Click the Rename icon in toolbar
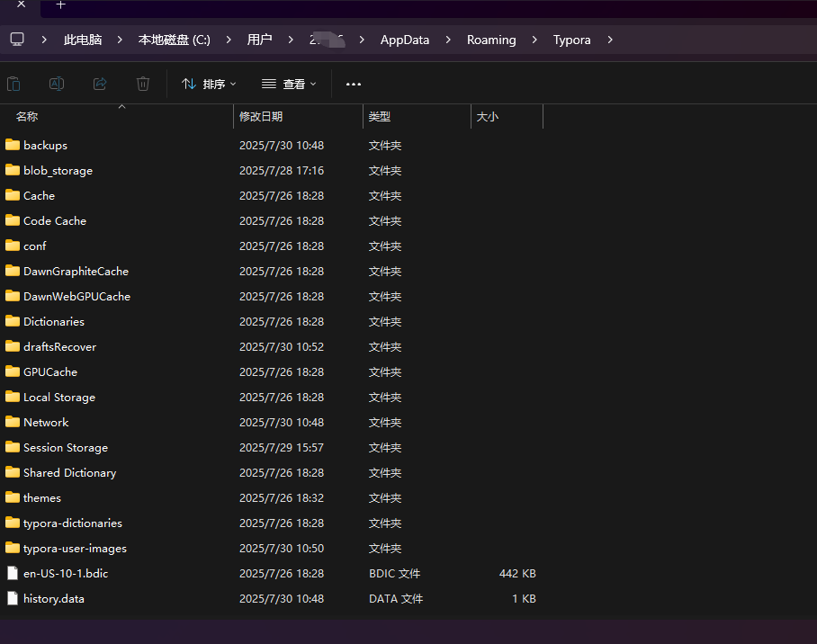Screen dimensions: 817x644 pyautogui.click(x=57, y=84)
